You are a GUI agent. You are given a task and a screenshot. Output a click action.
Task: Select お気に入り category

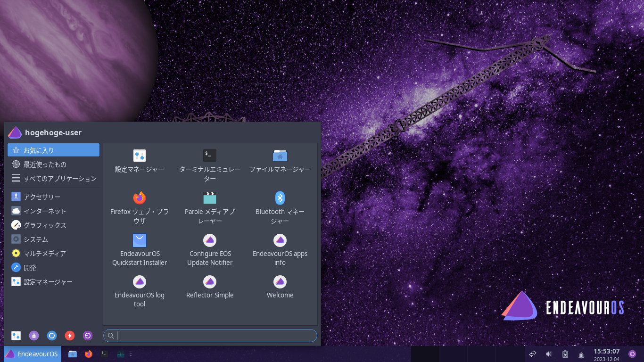click(53, 150)
